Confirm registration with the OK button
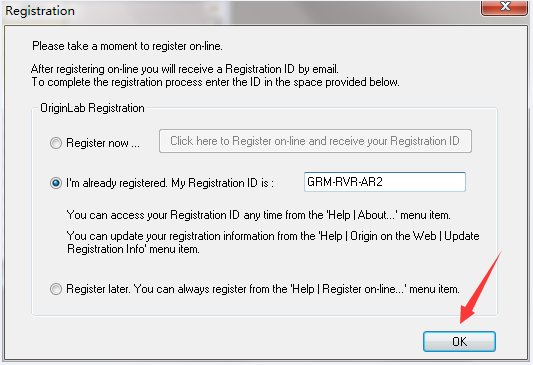533x365 pixels. [459, 341]
